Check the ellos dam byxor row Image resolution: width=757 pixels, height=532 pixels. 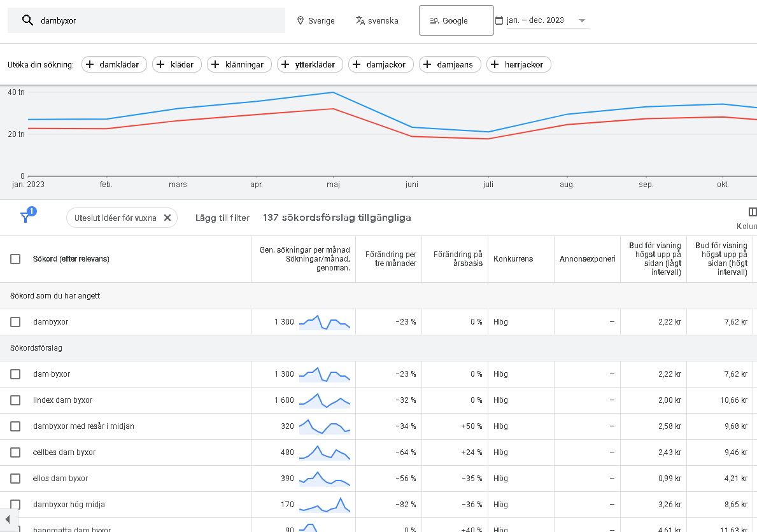click(x=15, y=479)
